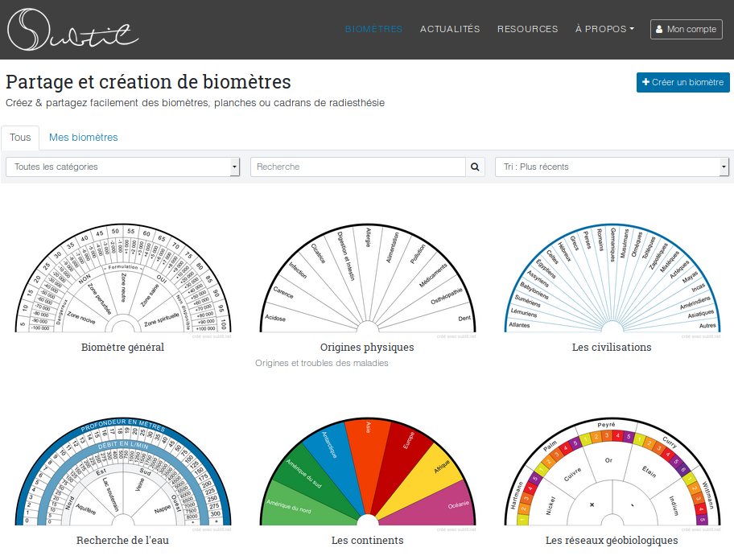Open the Tri : Plus récents dropdown
Image resolution: width=734 pixels, height=560 pixels.
pyautogui.click(x=612, y=167)
